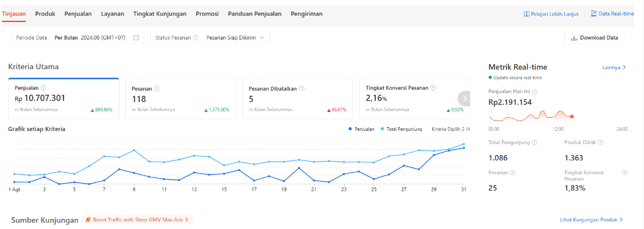Click the help icon on Penjualan card
Screen dimensions: 644x229
click(x=43, y=87)
